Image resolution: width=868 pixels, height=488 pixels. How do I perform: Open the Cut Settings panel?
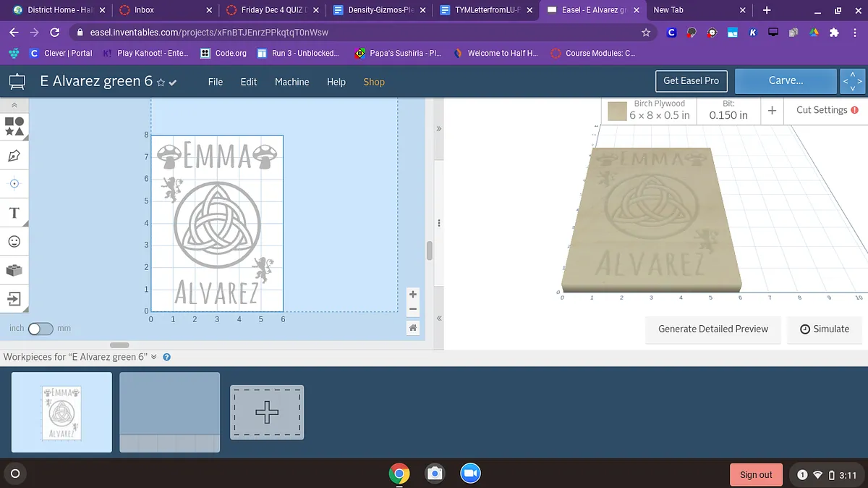tap(827, 110)
